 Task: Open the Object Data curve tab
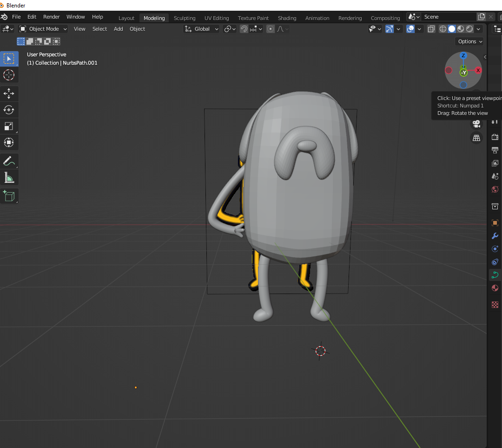(495, 275)
